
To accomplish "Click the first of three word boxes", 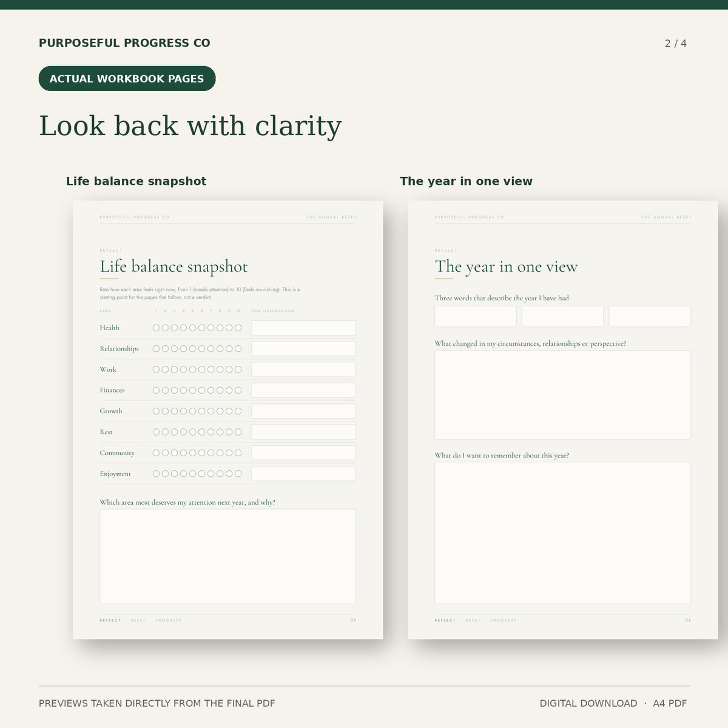I will (476, 316).
